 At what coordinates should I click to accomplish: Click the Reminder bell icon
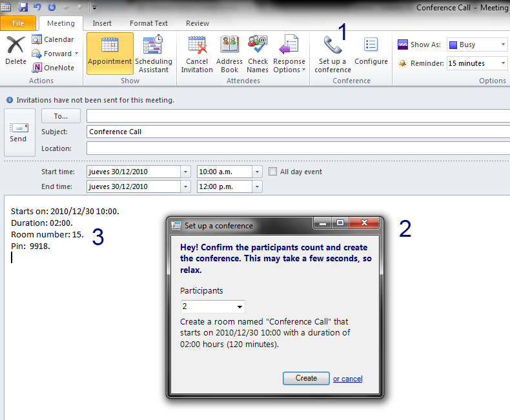(402, 63)
